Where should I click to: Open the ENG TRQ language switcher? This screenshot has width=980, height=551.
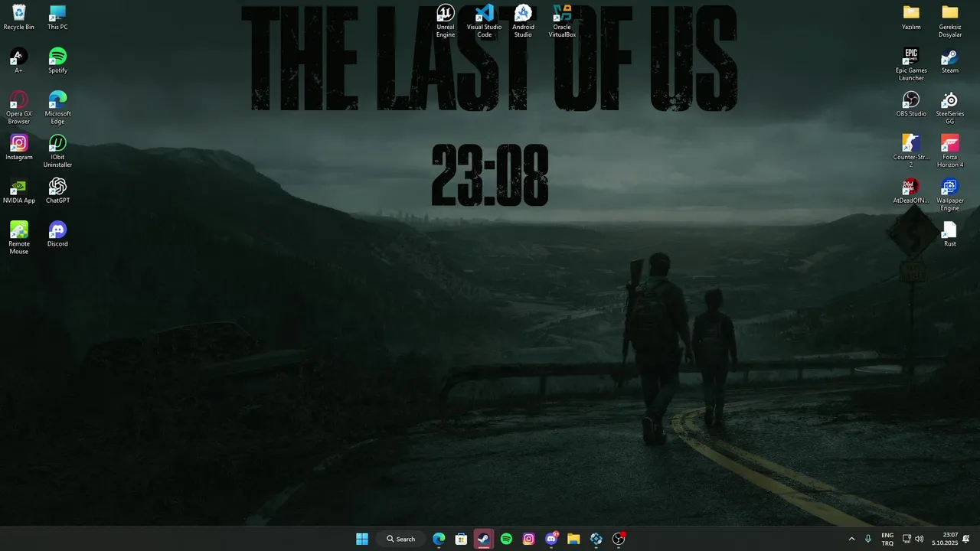(x=887, y=539)
